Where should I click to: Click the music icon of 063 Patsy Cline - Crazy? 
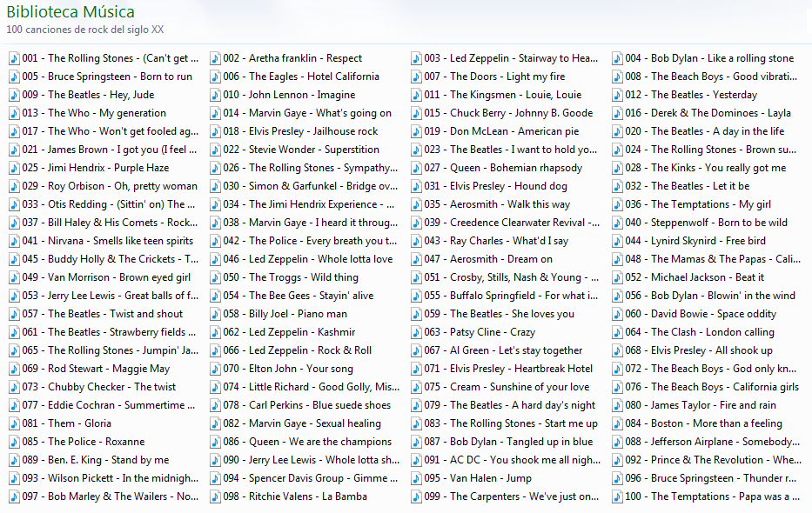tap(416, 332)
